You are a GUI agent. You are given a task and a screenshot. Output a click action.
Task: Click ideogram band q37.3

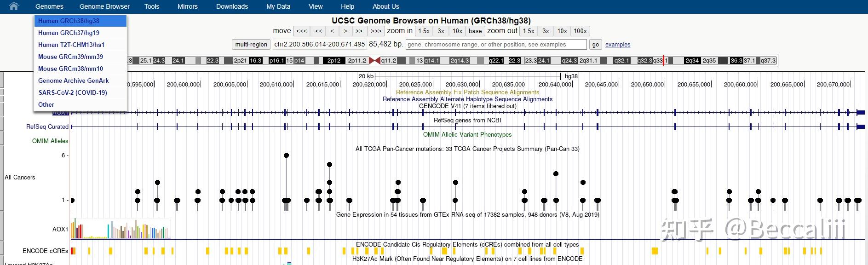click(x=768, y=60)
